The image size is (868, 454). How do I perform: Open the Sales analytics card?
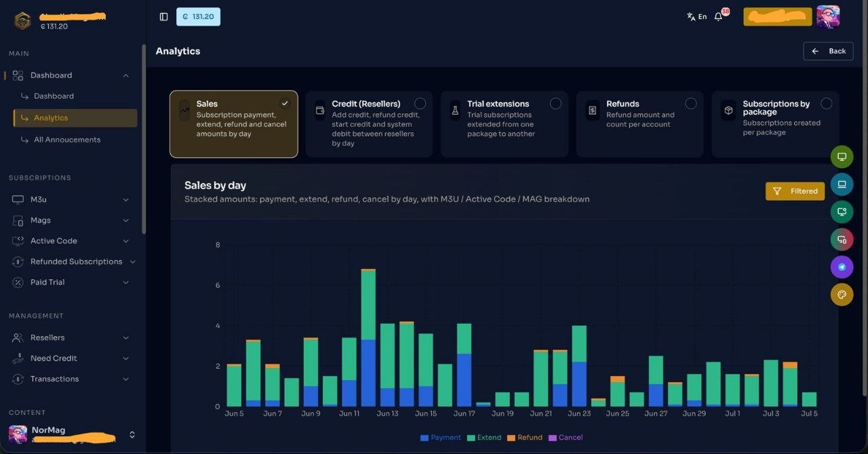[233, 124]
